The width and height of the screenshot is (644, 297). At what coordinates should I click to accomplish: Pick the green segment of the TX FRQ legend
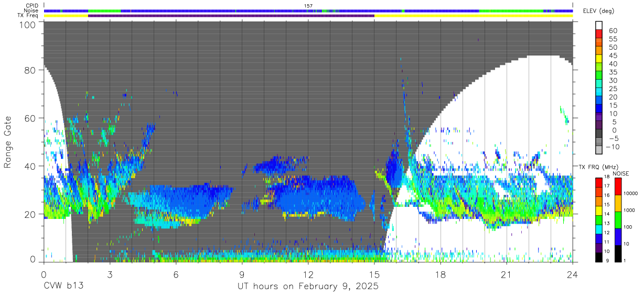pos(599,219)
